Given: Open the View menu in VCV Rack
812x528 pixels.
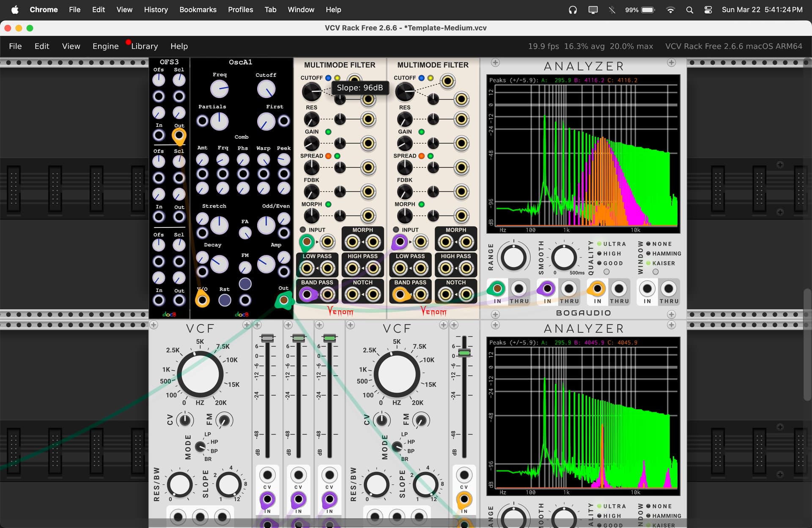Looking at the screenshot, I should coord(71,46).
